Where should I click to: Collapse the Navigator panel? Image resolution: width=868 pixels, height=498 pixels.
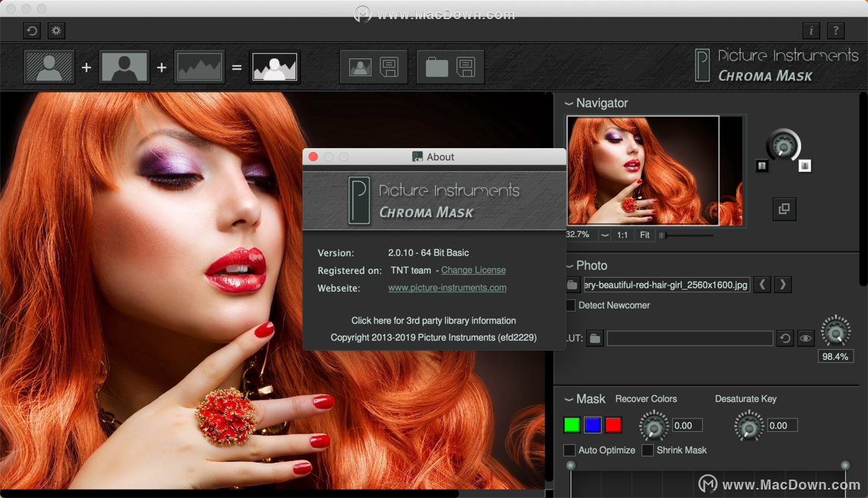[569, 104]
